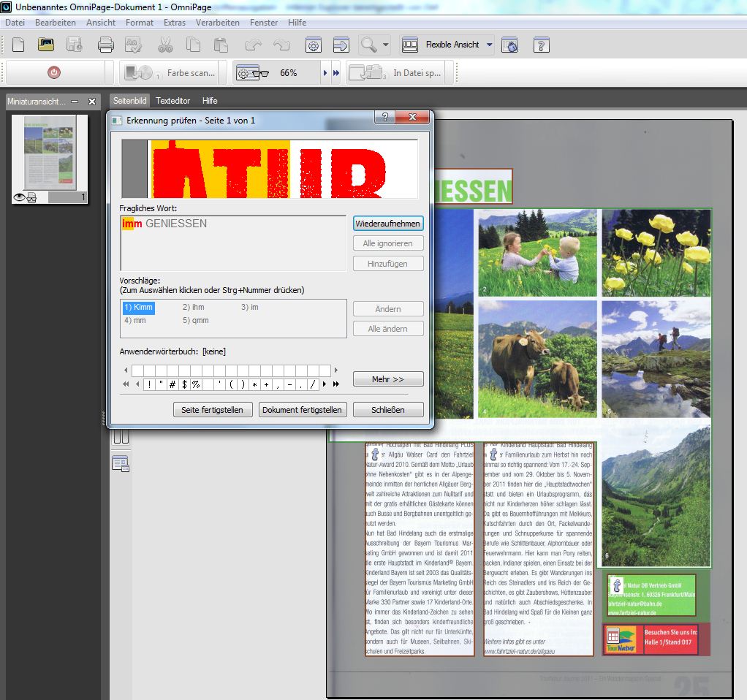
Task: Open a file with the folder icon
Action: pos(46,45)
